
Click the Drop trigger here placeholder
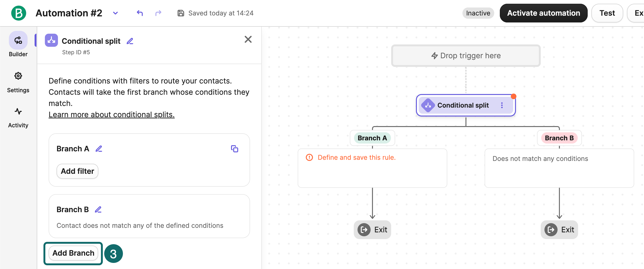(465, 55)
